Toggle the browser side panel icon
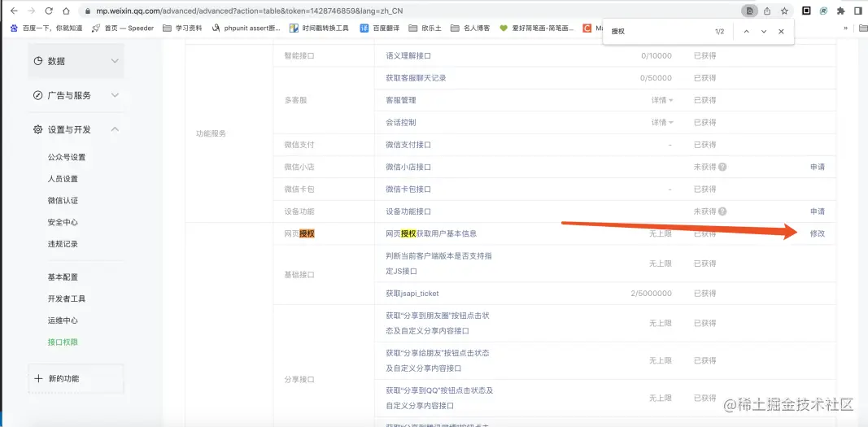 [858, 11]
